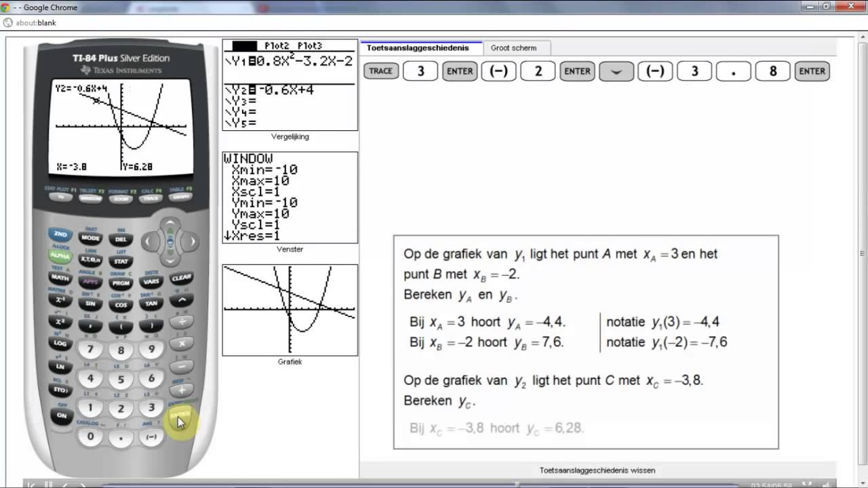Open the Grafiek graph thumbnail
This screenshot has width=868, height=488.
[290, 310]
